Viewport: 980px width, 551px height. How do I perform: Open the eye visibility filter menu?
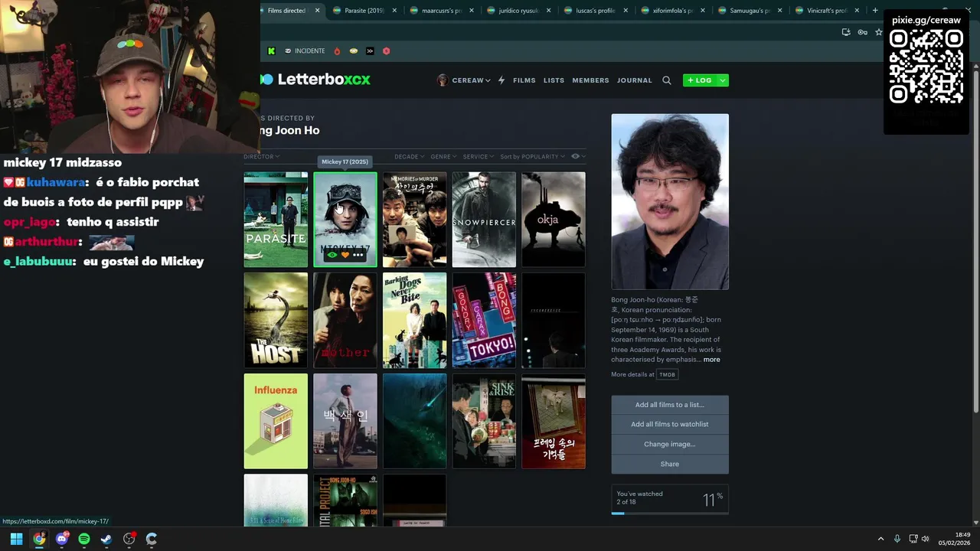click(578, 157)
